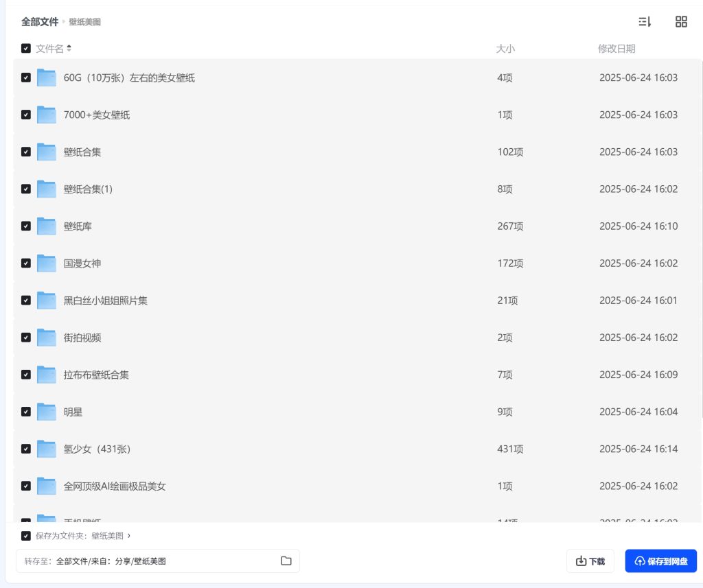Toggle the 保存为文件夹 checkbox
703x588 pixels.
[x=26, y=536]
